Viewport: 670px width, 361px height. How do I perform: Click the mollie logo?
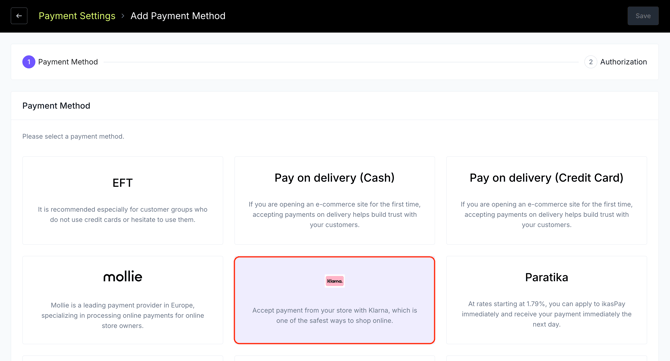(123, 277)
